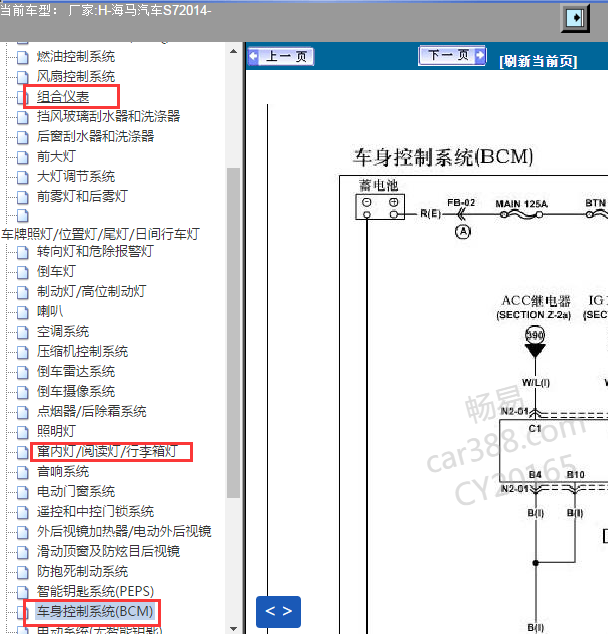Open 遥控和中控门锁系统 entry
Image resolution: width=608 pixels, height=634 pixels.
pyautogui.click(x=95, y=511)
